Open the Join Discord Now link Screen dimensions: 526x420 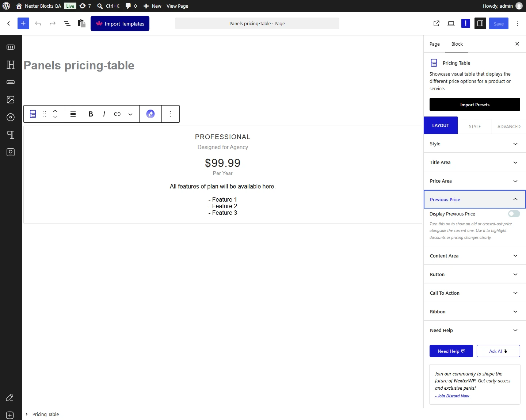tap(452, 396)
